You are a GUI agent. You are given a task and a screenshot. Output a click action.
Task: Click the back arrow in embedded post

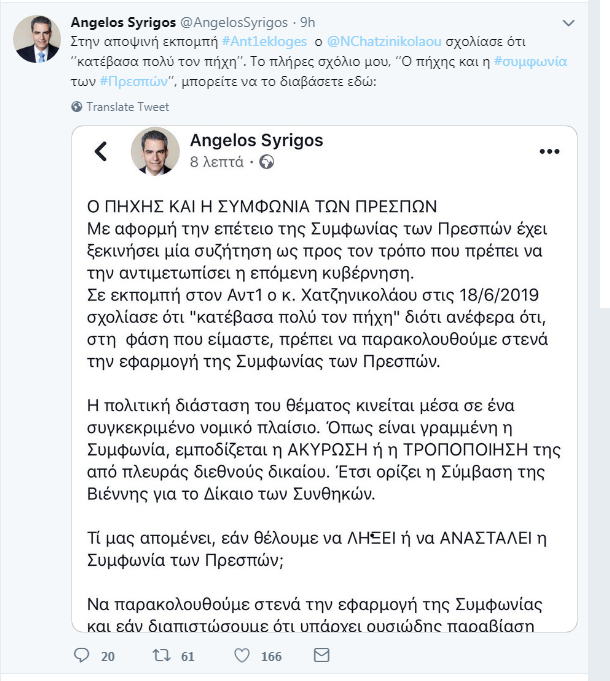(x=101, y=151)
